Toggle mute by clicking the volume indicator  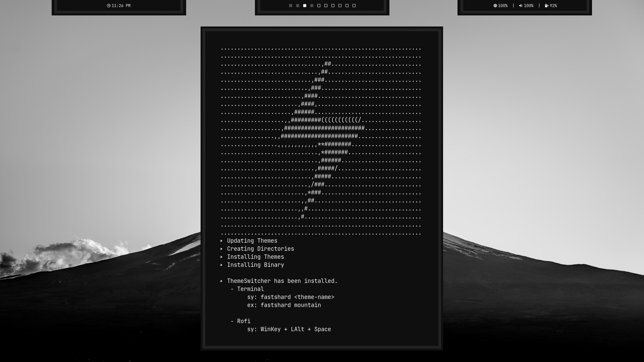[521, 6]
